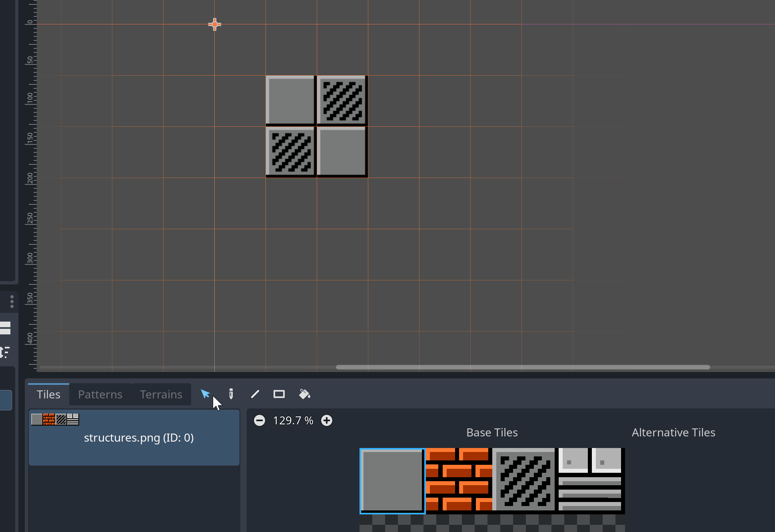Pick the orange brick tile in Base Tiles
The height and width of the screenshot is (532, 775).
pos(458,481)
